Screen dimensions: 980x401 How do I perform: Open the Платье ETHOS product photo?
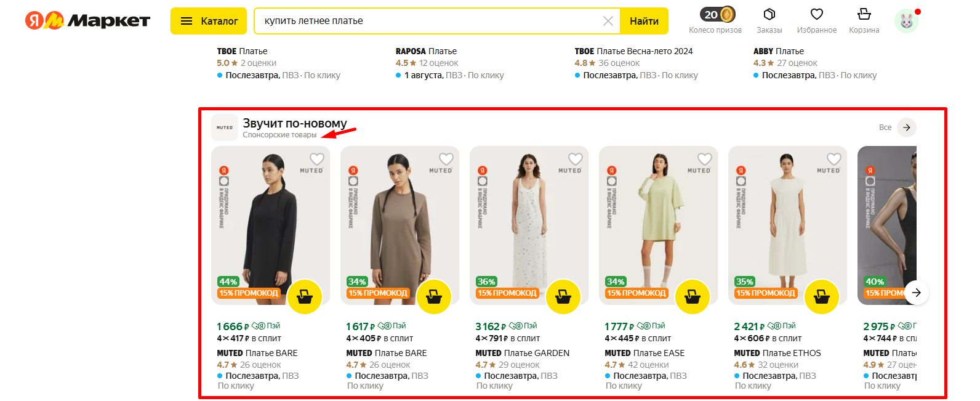[787, 225]
